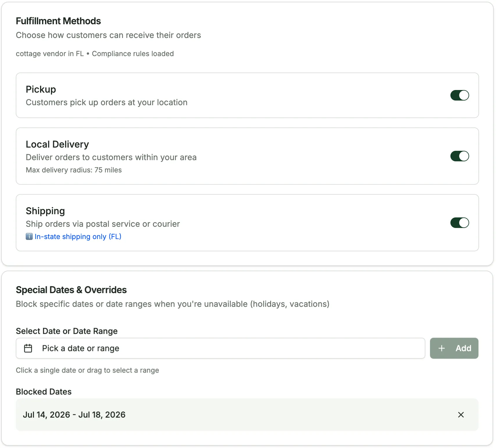Viewport: 496px width, 448px height.
Task: Open the In-state shipping only (FL) link
Action: coord(78,236)
